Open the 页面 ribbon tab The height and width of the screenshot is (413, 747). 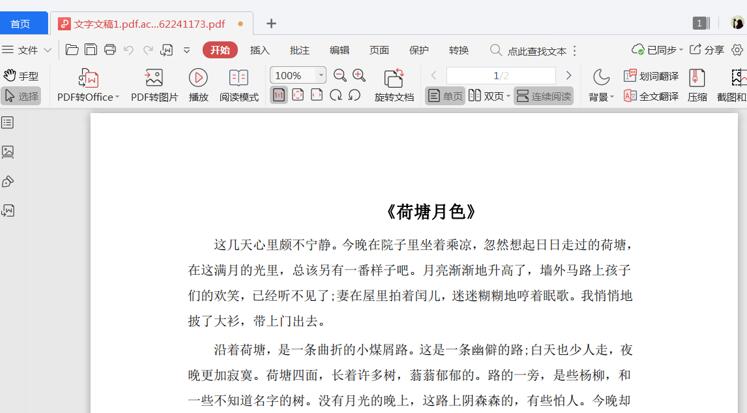(x=379, y=50)
